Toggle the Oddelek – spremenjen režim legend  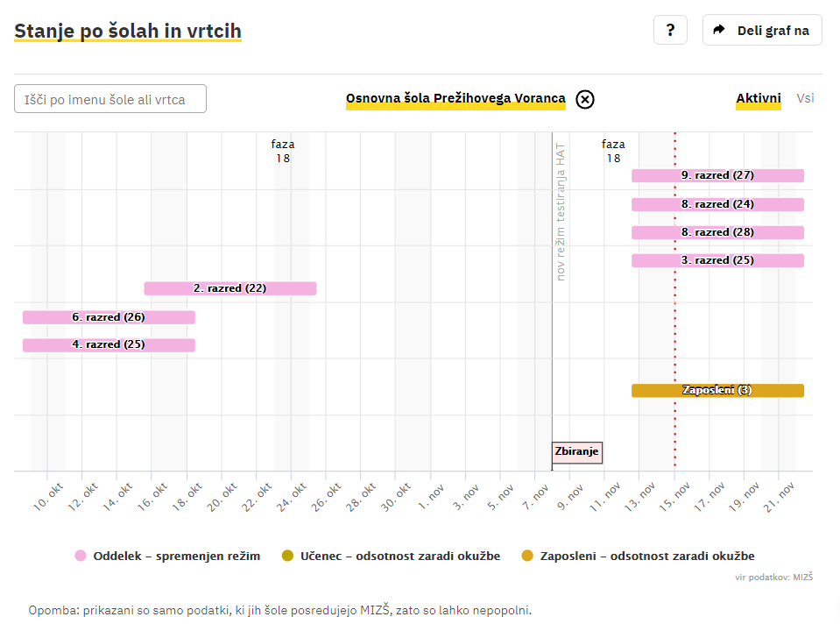[176, 556]
